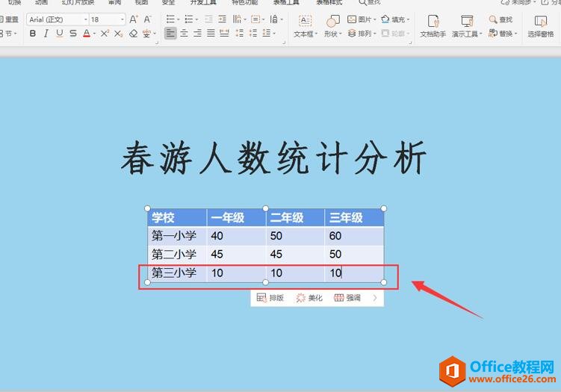Toggle italic text style
Screen dimensions: 561x392
point(46,34)
